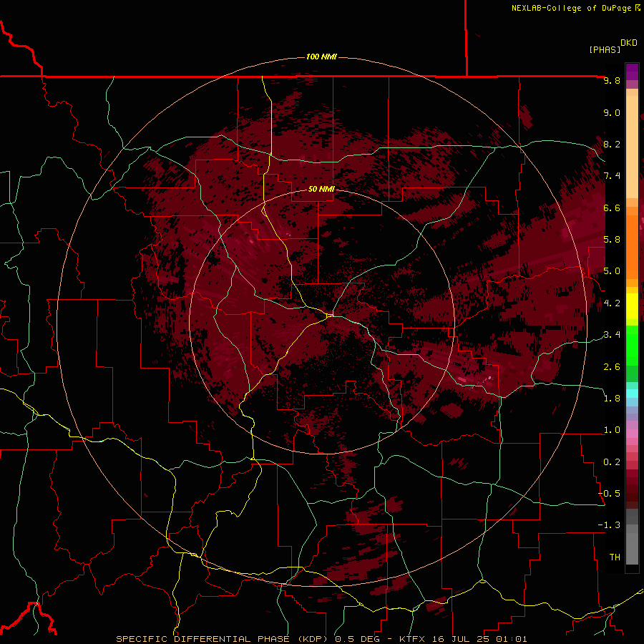The image size is (644, 644).
Task: Pick the cyan band of the color bar
Action: (x=632, y=394)
